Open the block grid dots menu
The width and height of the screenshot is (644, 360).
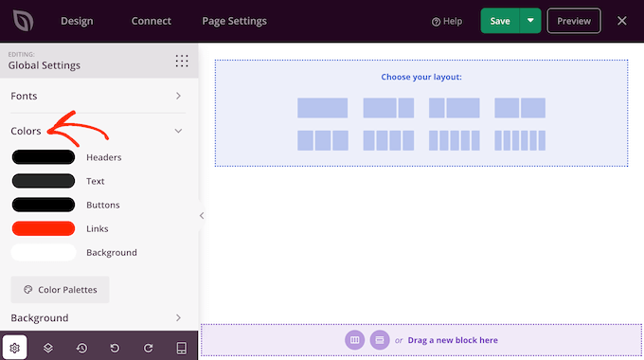tap(182, 61)
